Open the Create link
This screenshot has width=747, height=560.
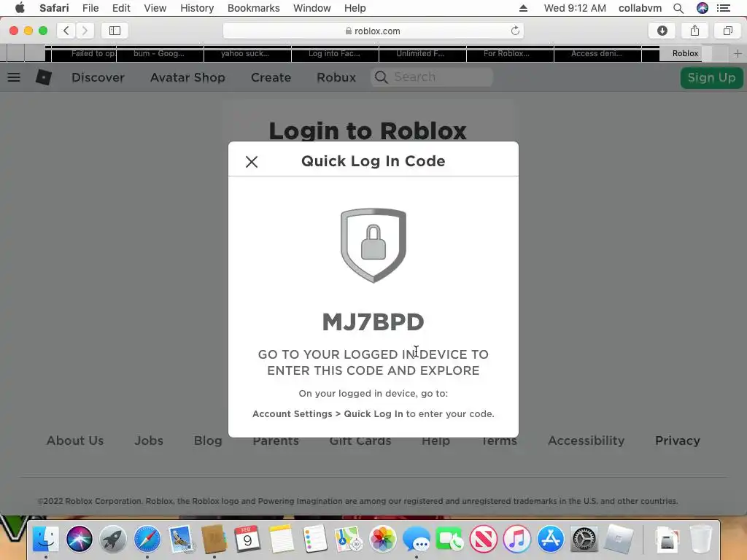coord(271,77)
